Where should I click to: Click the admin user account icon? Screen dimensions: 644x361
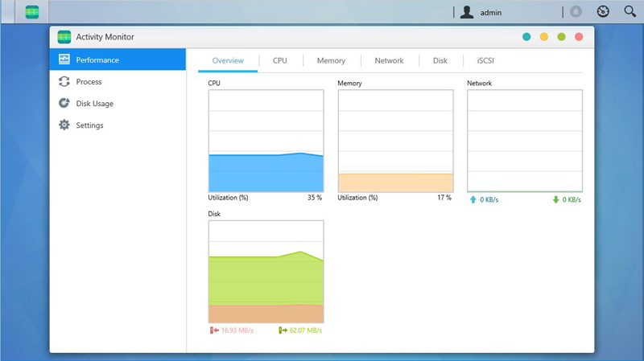coord(466,12)
